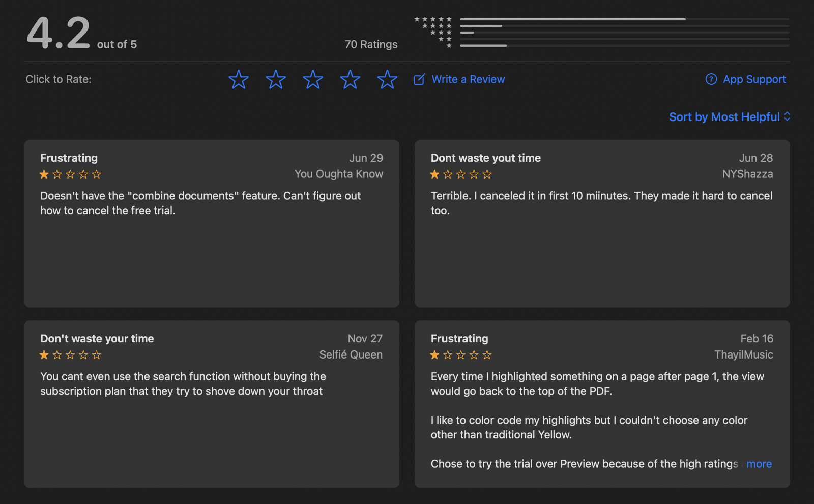Open the App Support link
Image resolution: width=814 pixels, height=504 pixels.
click(x=754, y=79)
